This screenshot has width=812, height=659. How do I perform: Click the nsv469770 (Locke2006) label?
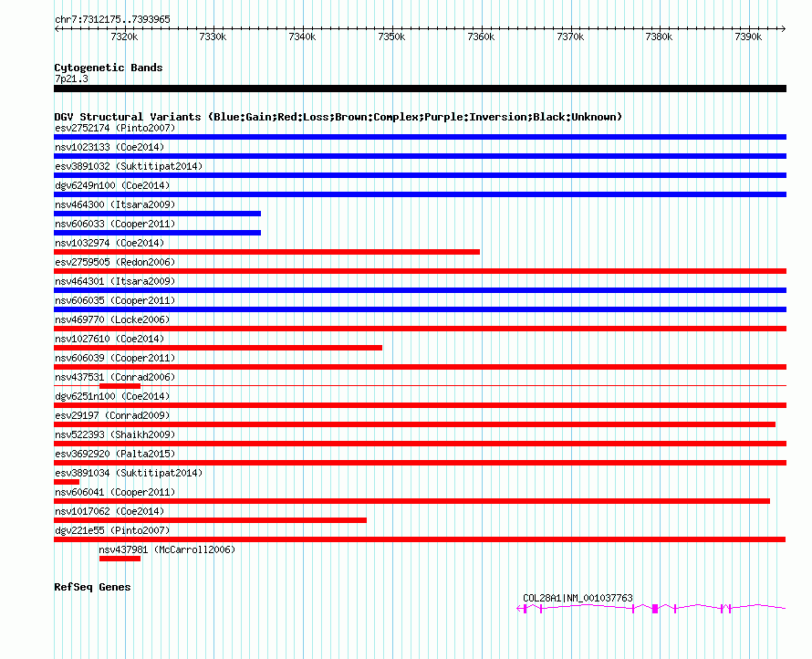tap(112, 319)
